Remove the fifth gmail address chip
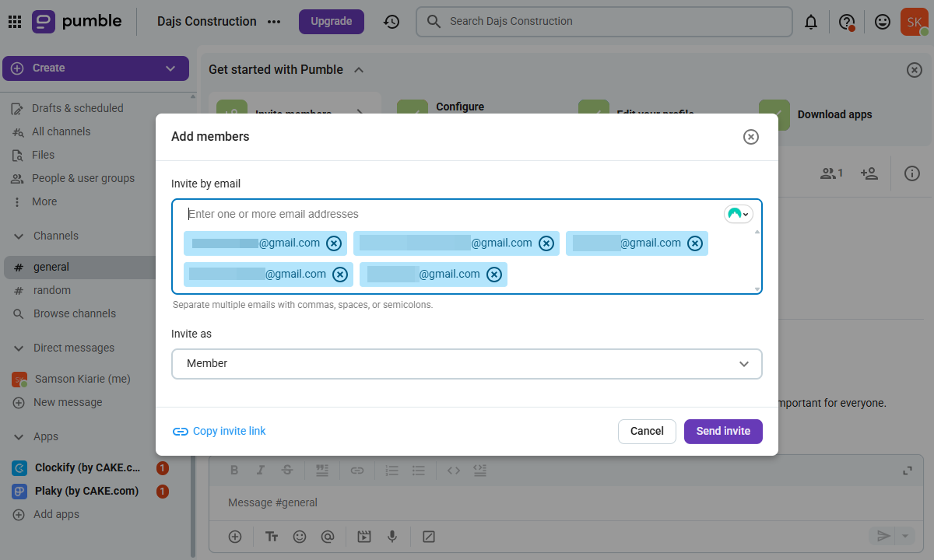The image size is (934, 560). coord(494,275)
